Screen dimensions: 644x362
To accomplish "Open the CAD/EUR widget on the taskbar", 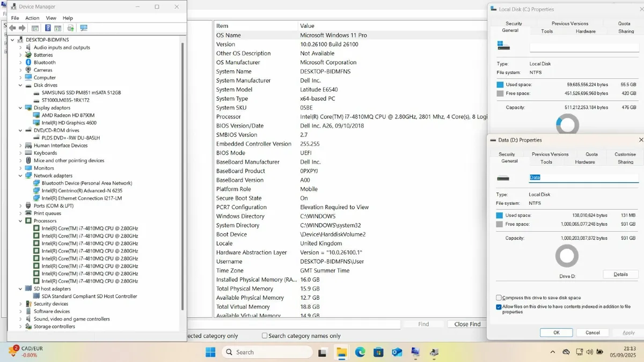I will (x=25, y=352).
